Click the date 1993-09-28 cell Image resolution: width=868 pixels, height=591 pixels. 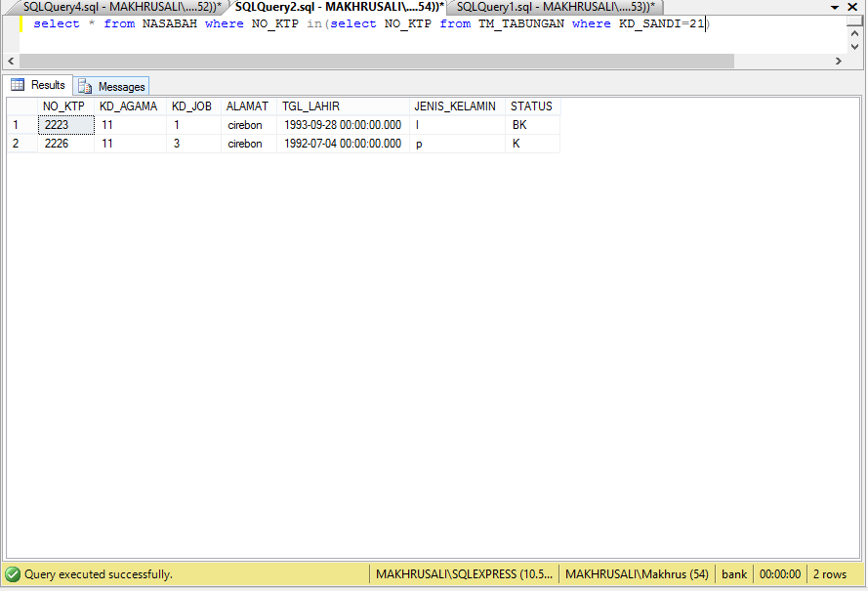(344, 125)
